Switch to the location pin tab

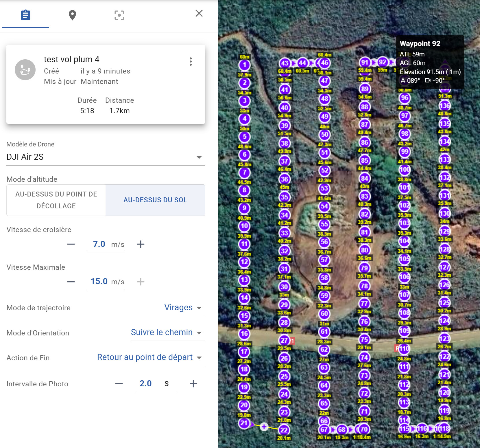coord(72,15)
